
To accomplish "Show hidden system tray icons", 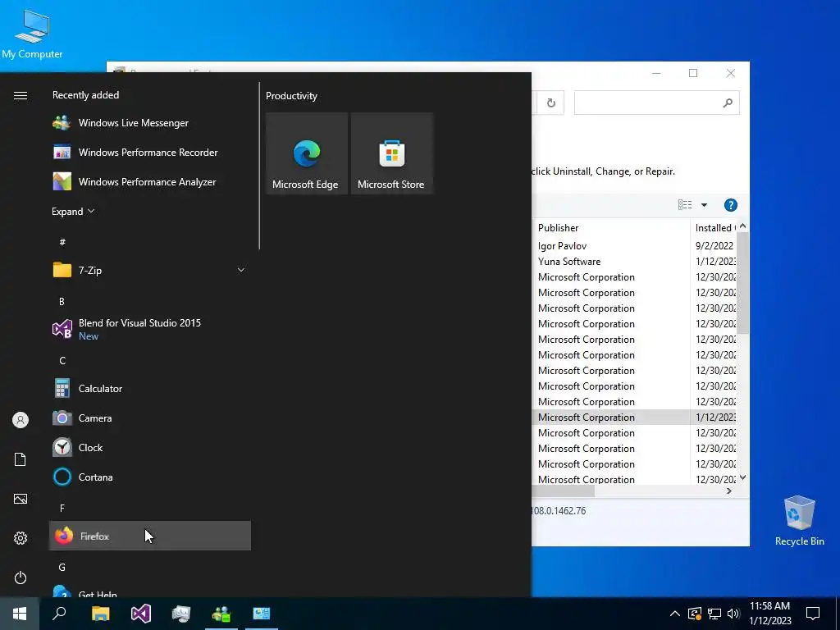I will tap(675, 614).
